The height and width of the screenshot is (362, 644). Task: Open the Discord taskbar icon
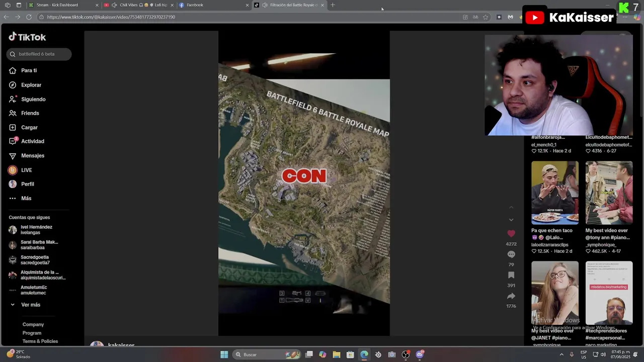(x=420, y=354)
